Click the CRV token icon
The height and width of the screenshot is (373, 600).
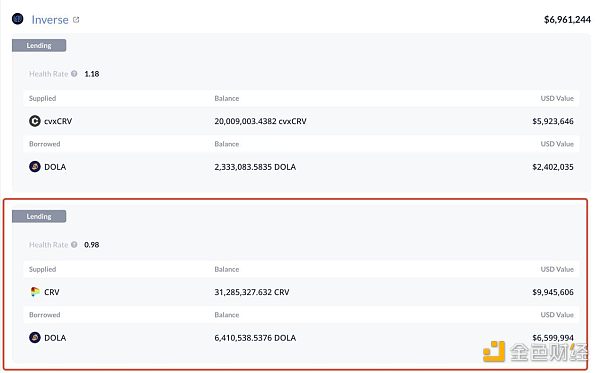point(35,292)
